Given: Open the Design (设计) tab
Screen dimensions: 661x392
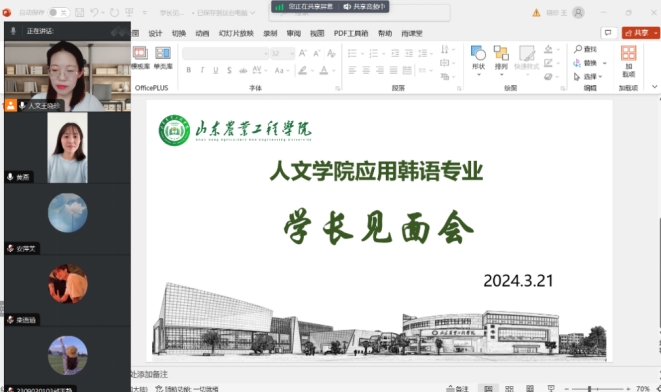Looking at the screenshot, I should click(x=155, y=33).
